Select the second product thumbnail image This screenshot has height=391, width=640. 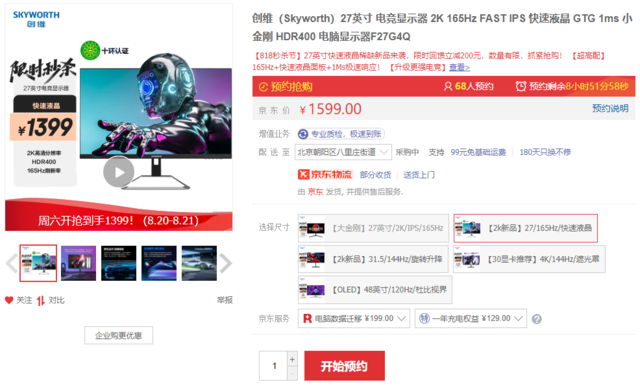tap(78, 263)
